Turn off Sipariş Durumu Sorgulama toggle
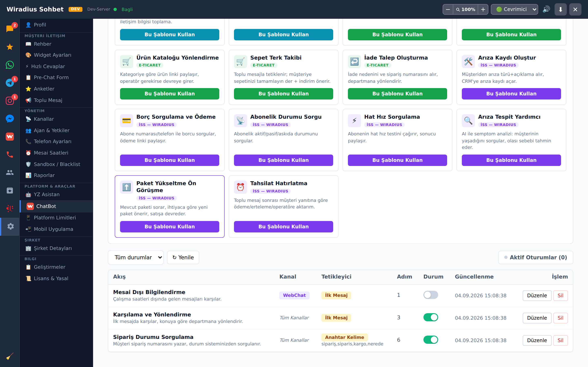588x367 pixels. tap(431, 340)
